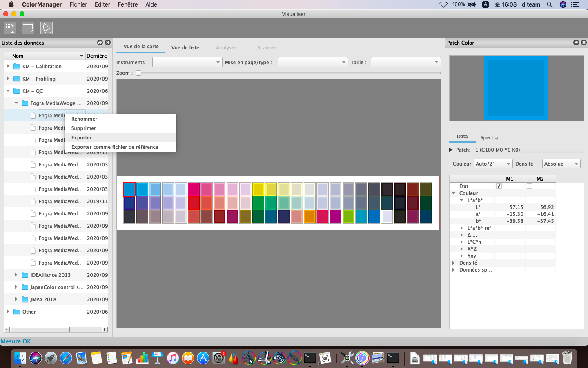The width and height of the screenshot is (588, 368).
Task: Open Finder from the dock
Action: (x=20, y=358)
